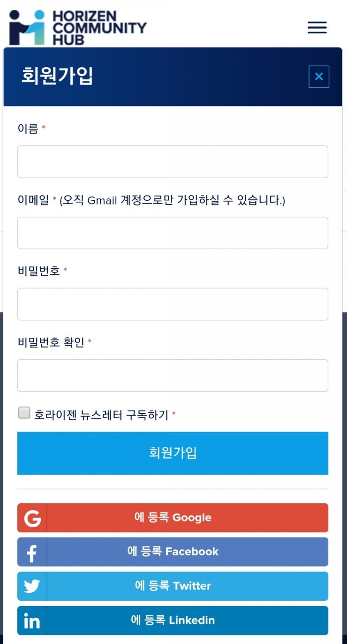Click the 에 등록 Linkedin registration button
347x644 pixels.
click(x=173, y=620)
